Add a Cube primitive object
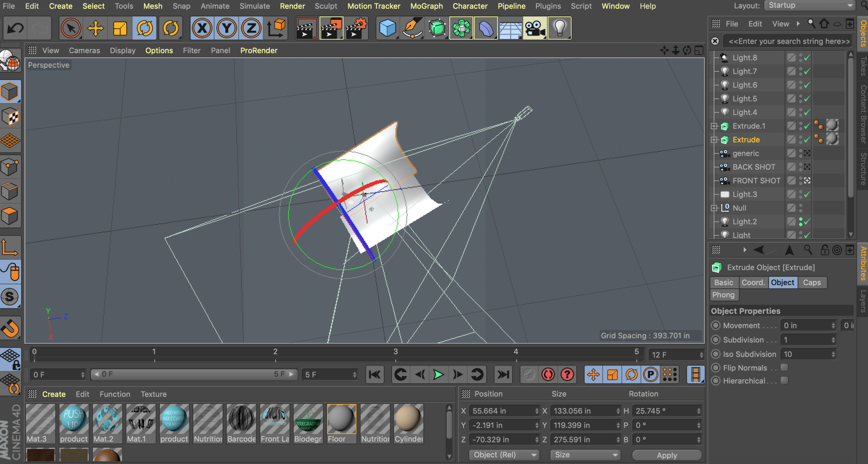868x464 pixels. pos(387,28)
